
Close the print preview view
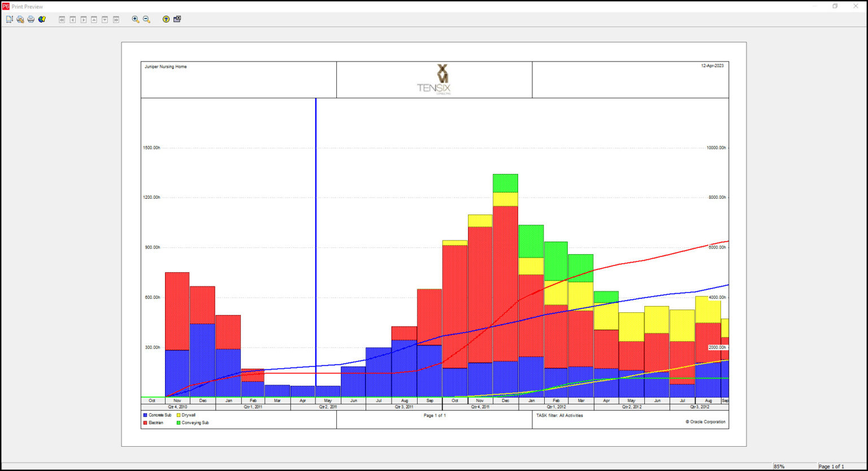176,19
